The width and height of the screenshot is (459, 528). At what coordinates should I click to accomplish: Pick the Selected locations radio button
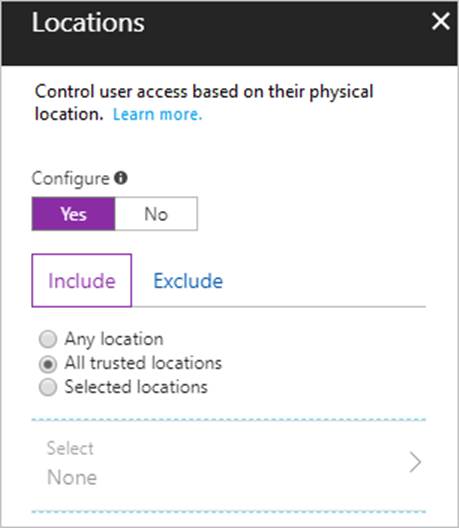click(48, 387)
